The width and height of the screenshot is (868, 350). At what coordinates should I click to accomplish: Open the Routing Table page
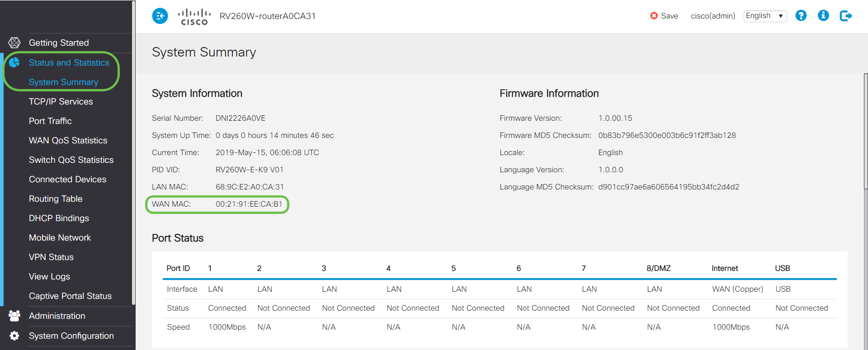56,199
